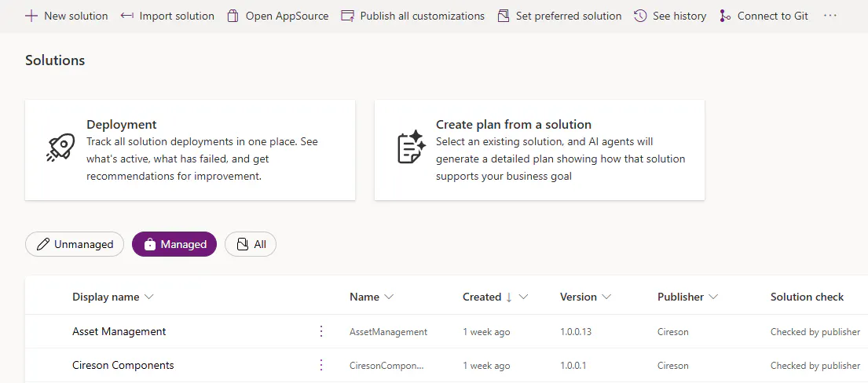Click the New solution plus icon
The width and height of the screenshot is (868, 383).
click(x=31, y=16)
